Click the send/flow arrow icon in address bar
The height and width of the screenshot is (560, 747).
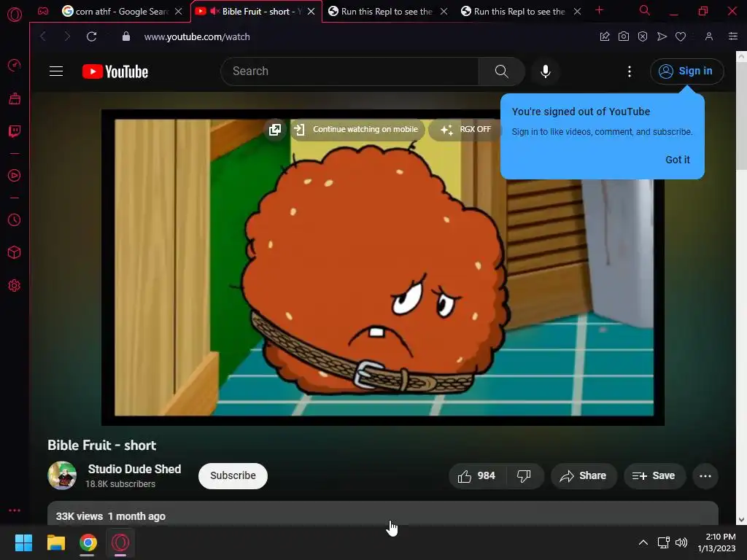[662, 36]
